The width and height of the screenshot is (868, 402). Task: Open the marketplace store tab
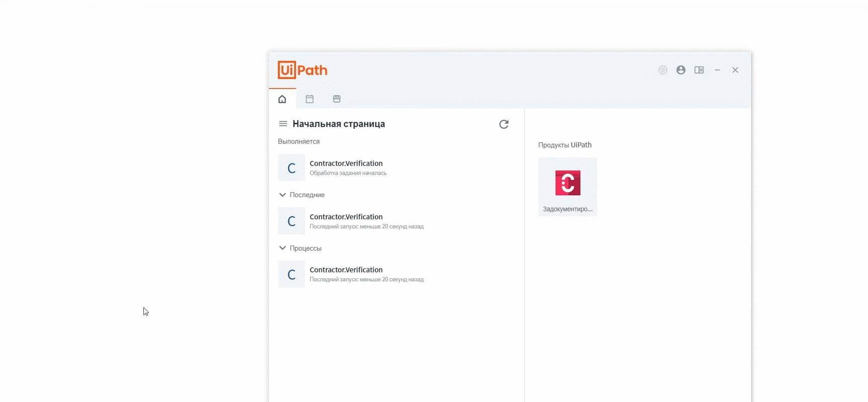click(x=337, y=99)
